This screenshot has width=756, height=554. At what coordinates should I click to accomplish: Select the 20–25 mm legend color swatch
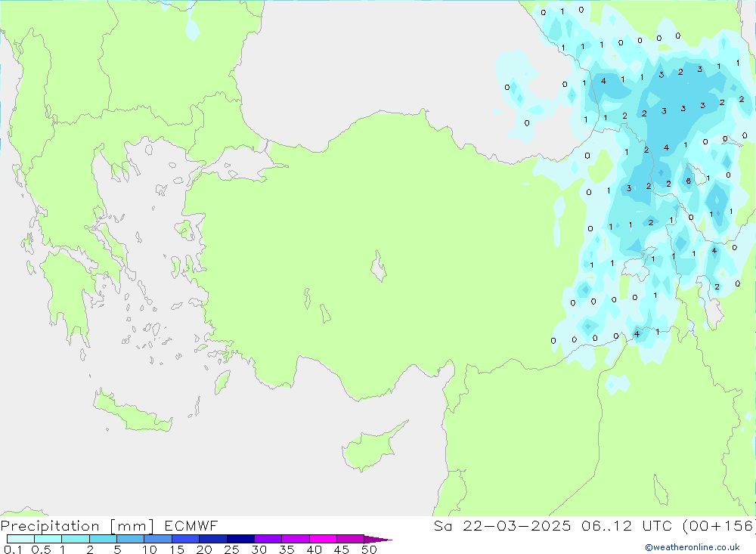click(x=213, y=539)
